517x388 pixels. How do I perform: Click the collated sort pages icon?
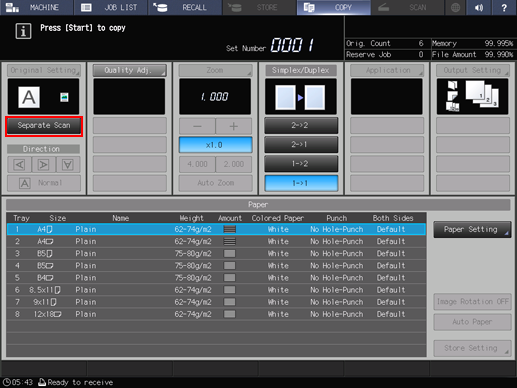[482, 94]
